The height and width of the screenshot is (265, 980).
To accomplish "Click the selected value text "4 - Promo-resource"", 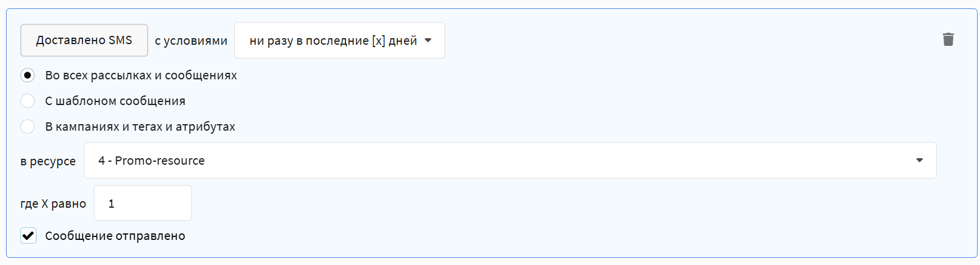I will click(152, 161).
